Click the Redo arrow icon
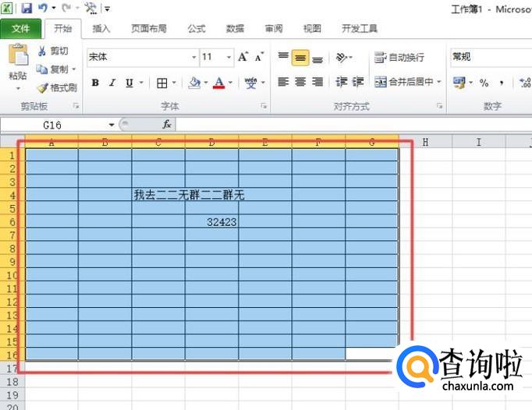Screen dimensions: 532x410 coord(67,8)
